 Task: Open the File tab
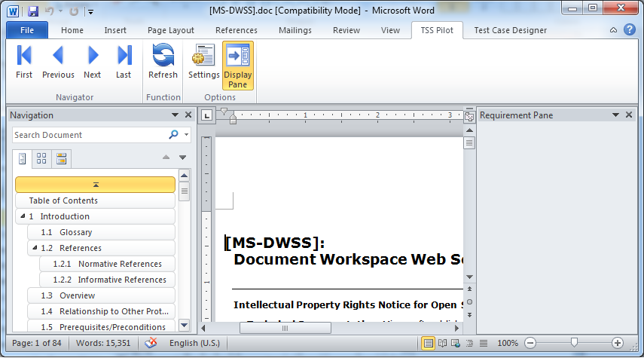(x=27, y=30)
